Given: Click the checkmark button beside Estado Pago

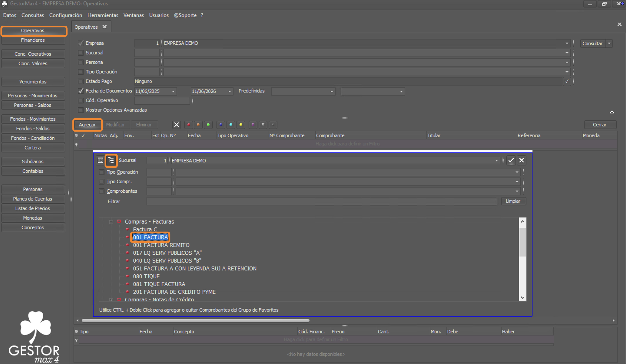Looking at the screenshot, I should (x=567, y=81).
